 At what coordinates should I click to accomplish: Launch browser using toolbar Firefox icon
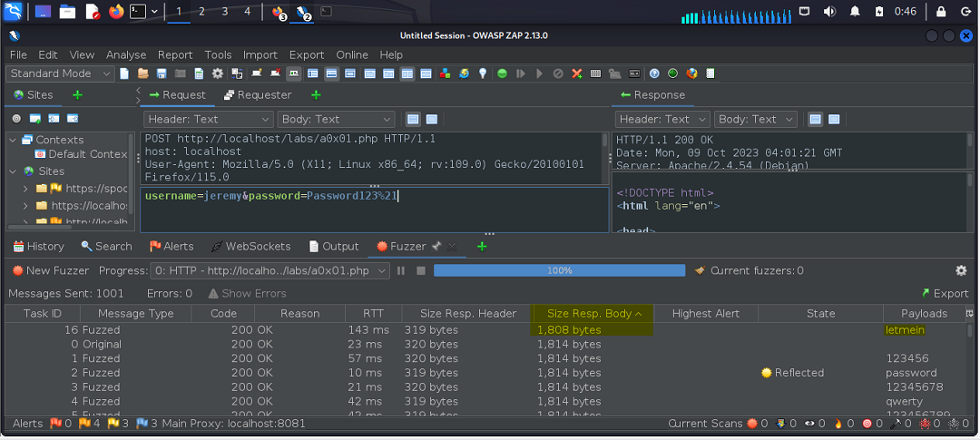(691, 73)
